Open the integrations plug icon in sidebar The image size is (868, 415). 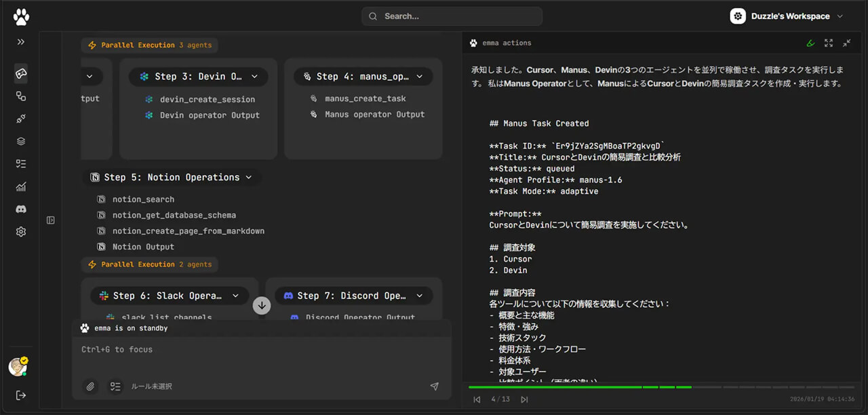[x=20, y=119]
